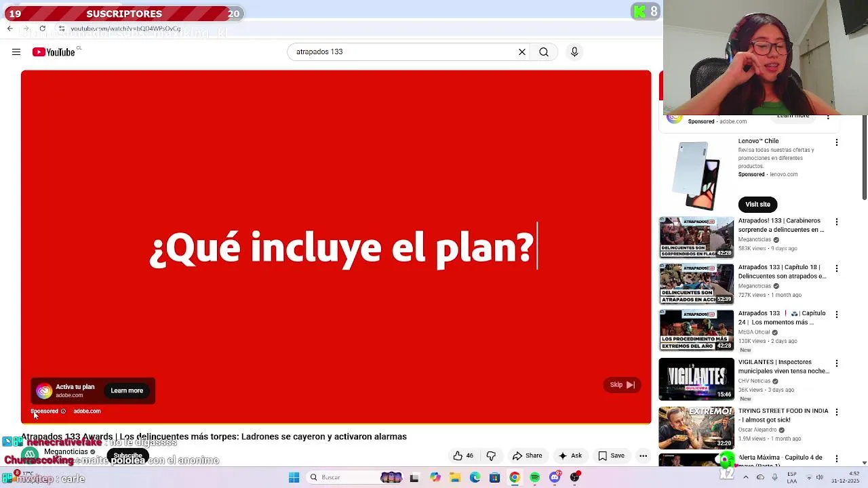Open the adobe.com link beside Sponsored
868x488 pixels.
coord(87,411)
